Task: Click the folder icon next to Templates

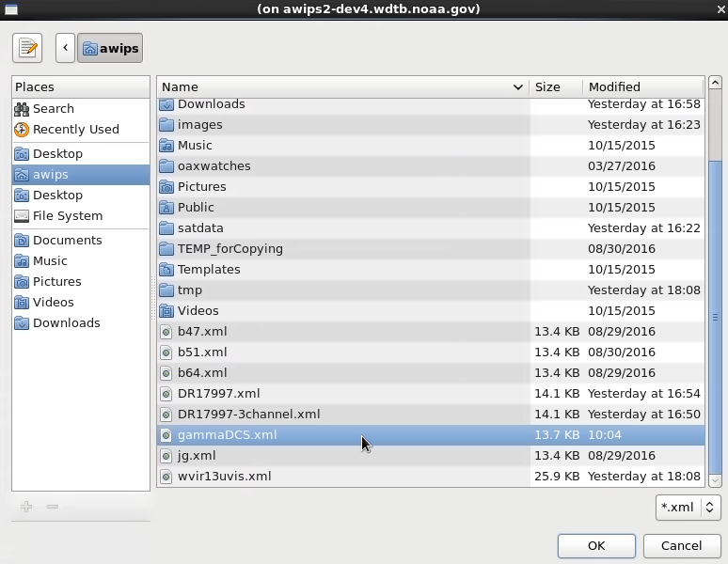Action: (166, 270)
